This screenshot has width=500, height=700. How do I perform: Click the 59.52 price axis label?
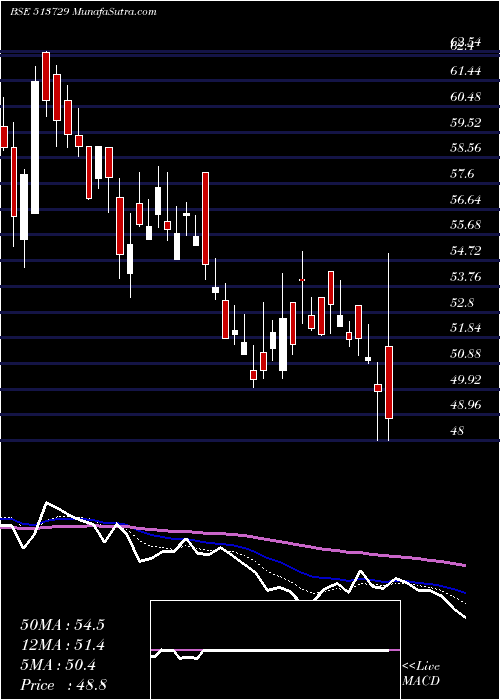[x=466, y=122]
